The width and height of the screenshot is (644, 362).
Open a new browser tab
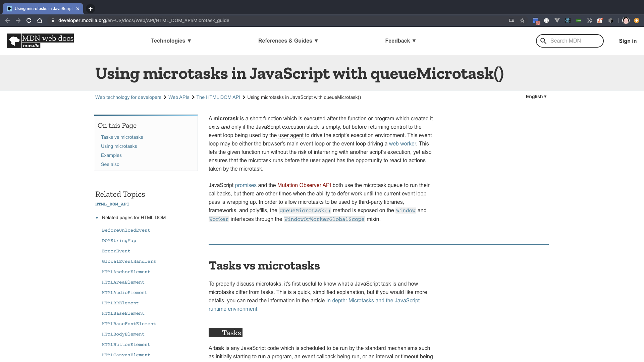click(91, 9)
